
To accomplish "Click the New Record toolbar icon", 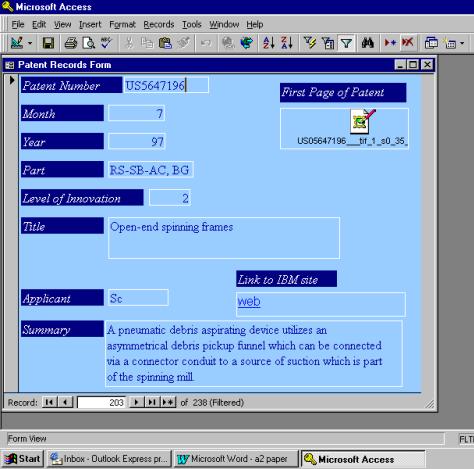I will (390, 43).
